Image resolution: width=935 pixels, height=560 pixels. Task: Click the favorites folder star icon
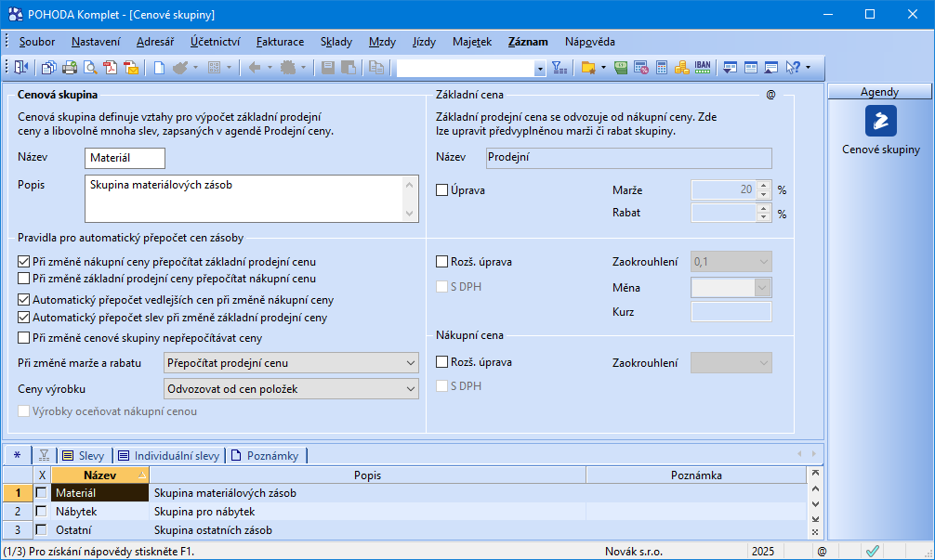(x=588, y=67)
